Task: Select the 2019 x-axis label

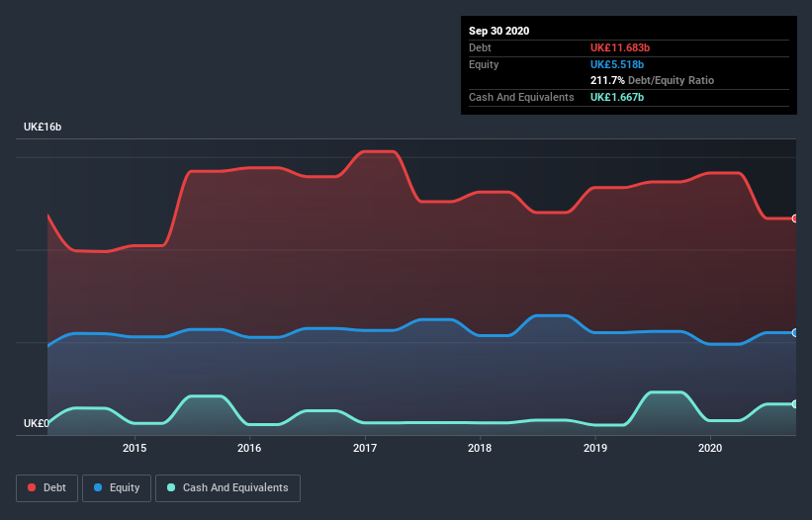Action: tap(595, 448)
